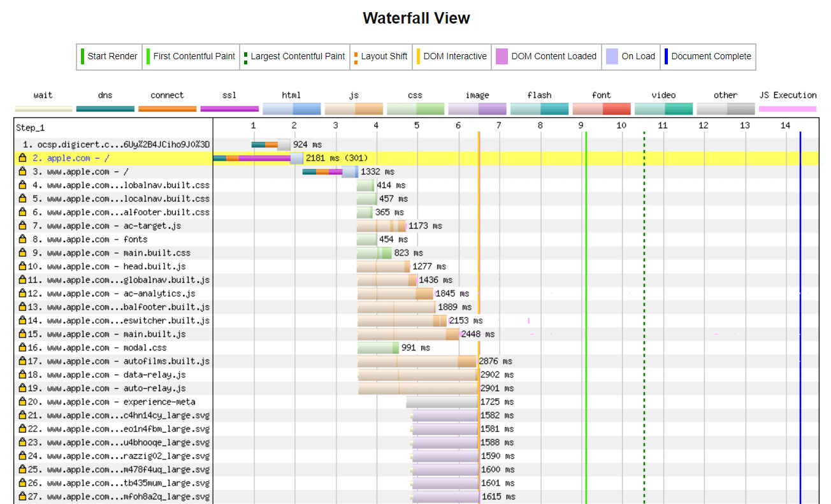Screen dimensions: 831x504
Task: Click the Start Render legend entry
Action: 109,56
